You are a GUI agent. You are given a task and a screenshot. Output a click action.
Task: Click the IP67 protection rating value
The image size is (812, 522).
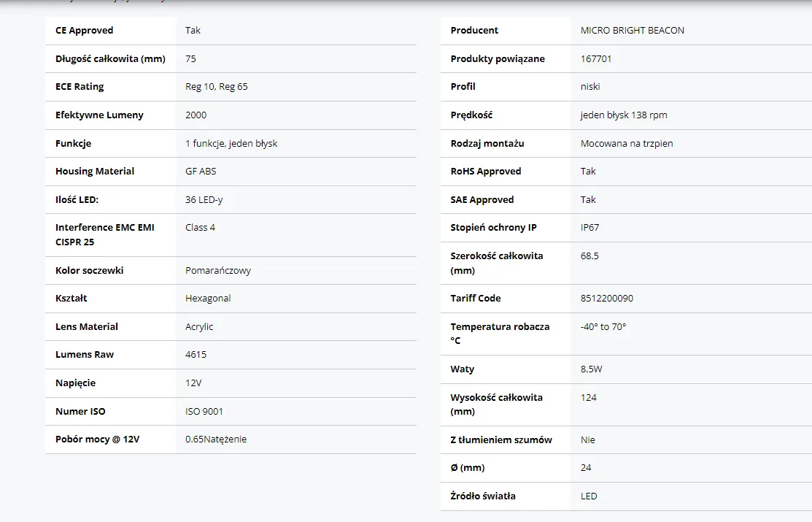[589, 228]
